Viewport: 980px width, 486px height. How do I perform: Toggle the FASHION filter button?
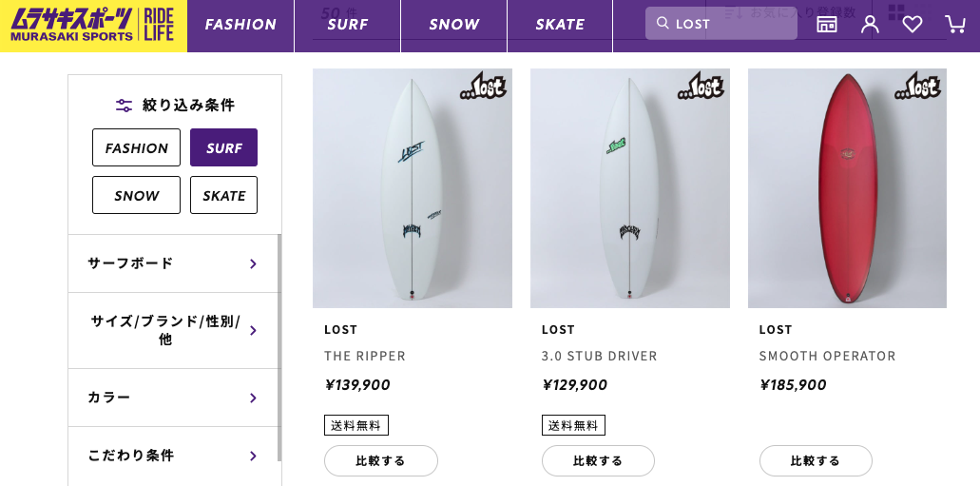point(136,147)
